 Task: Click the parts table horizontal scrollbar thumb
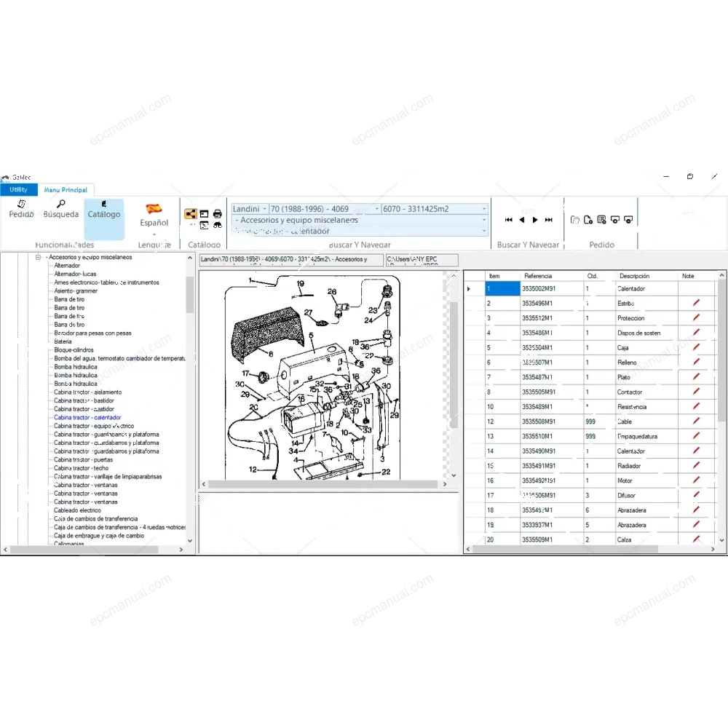565,549
